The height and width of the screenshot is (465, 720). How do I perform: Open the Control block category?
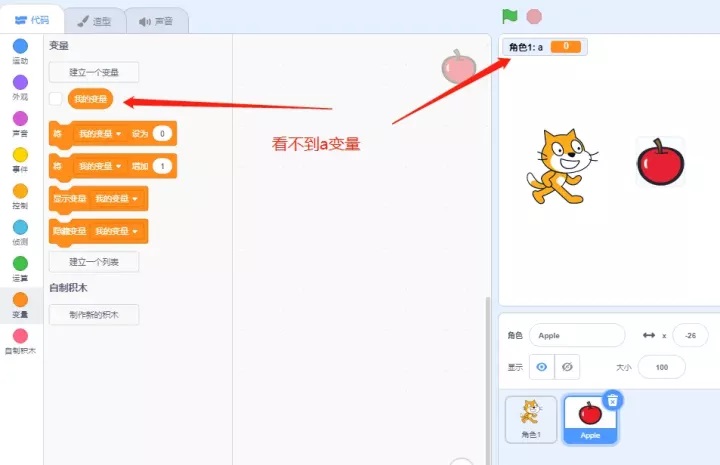click(x=20, y=191)
